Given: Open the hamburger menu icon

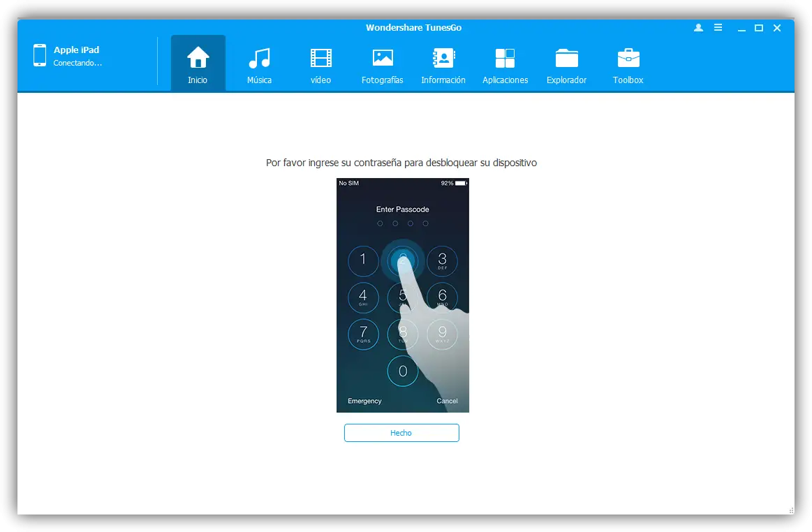Looking at the screenshot, I should coord(718,27).
